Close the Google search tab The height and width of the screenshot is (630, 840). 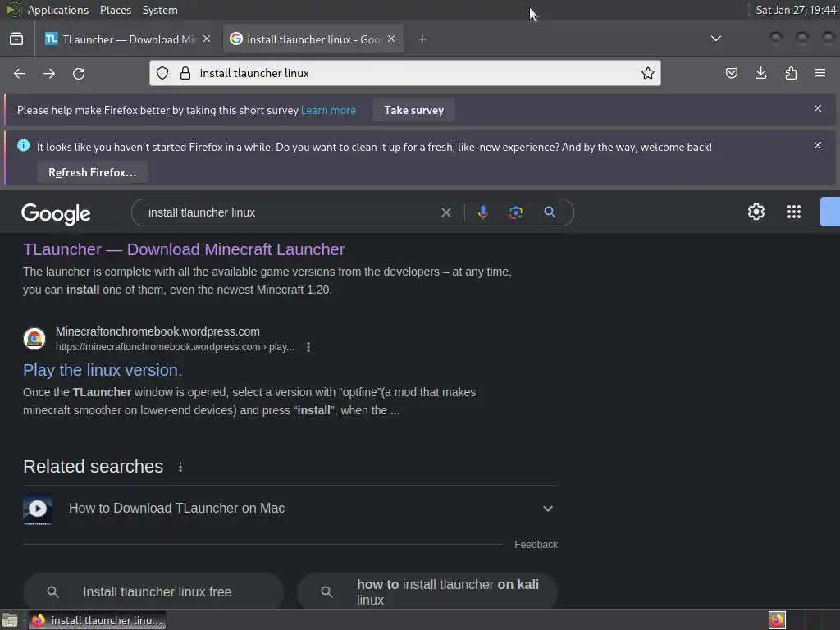(391, 39)
